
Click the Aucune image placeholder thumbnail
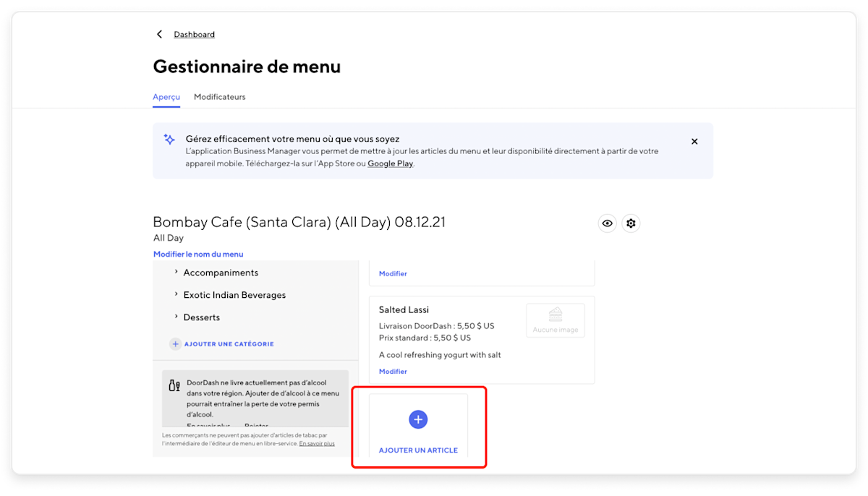[x=556, y=320]
